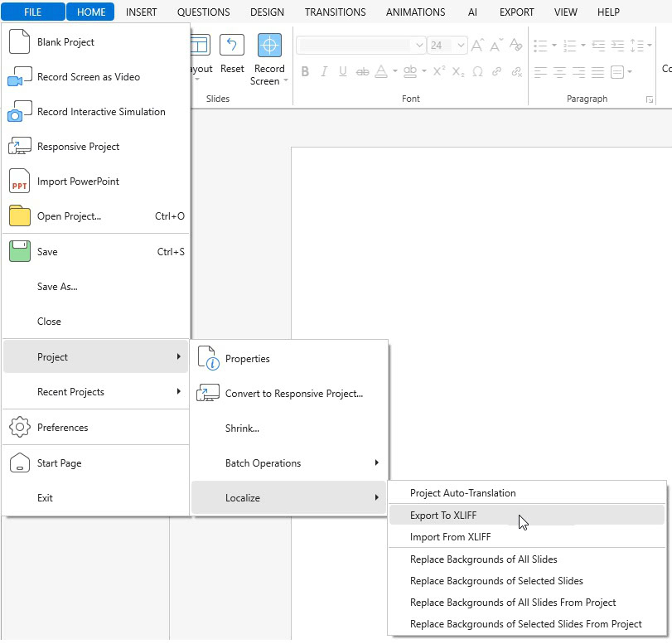The image size is (672, 644).
Task: Toggle bold text formatting
Action: pyautogui.click(x=305, y=71)
